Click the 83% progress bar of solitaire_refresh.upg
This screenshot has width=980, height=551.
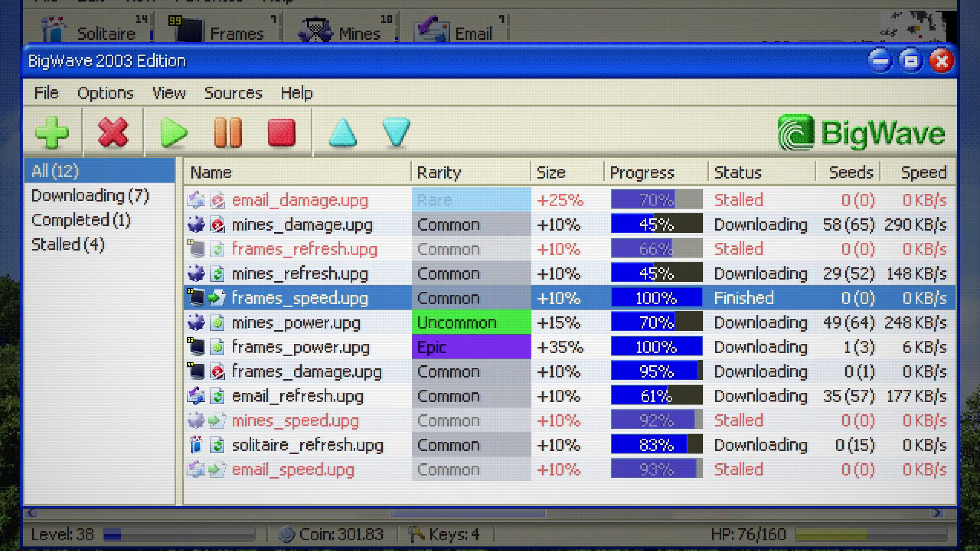656,445
